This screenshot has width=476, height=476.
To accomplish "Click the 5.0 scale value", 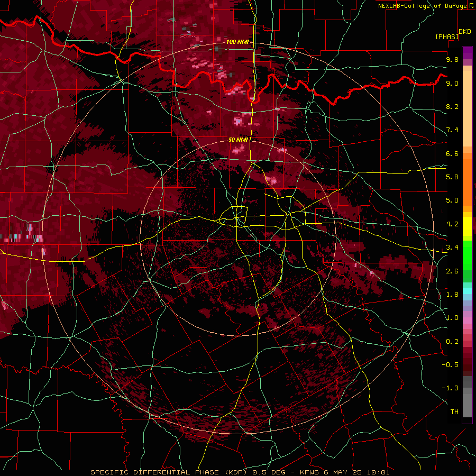I will point(452,200).
